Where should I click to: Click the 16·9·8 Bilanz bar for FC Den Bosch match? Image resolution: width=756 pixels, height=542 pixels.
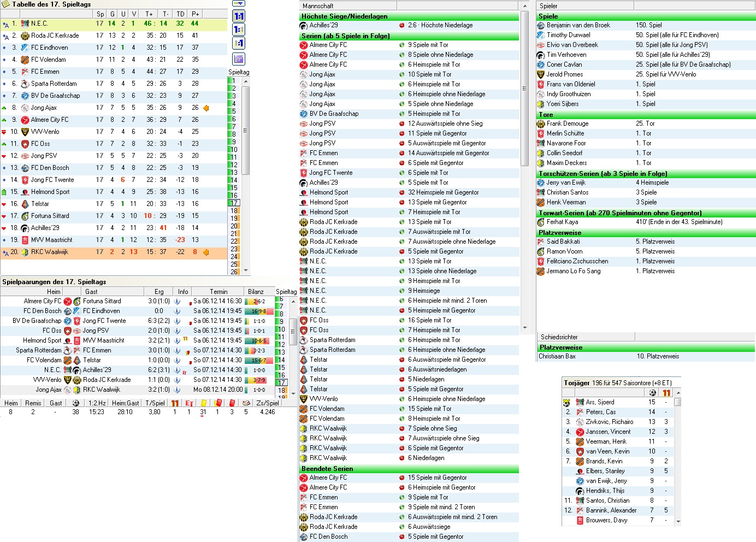click(259, 311)
